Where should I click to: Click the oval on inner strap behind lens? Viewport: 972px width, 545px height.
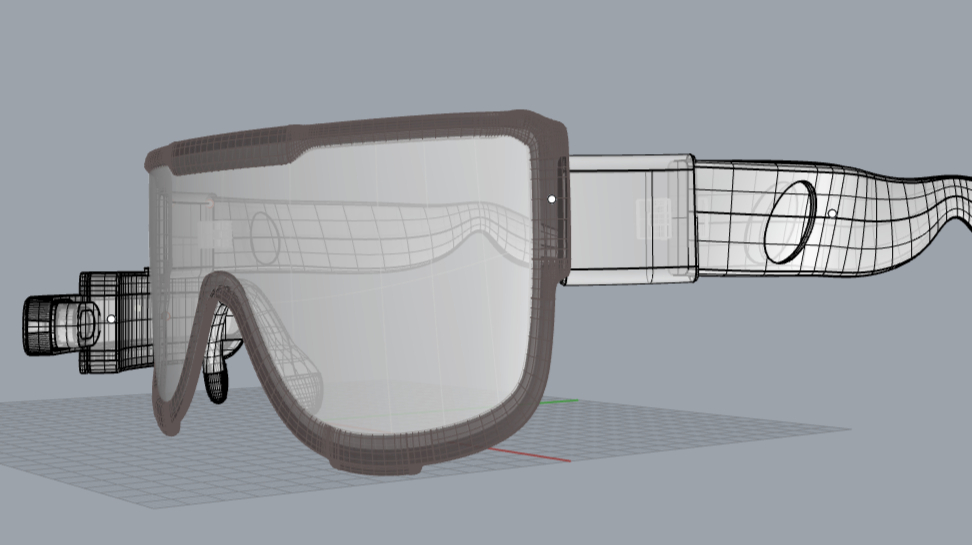point(265,237)
